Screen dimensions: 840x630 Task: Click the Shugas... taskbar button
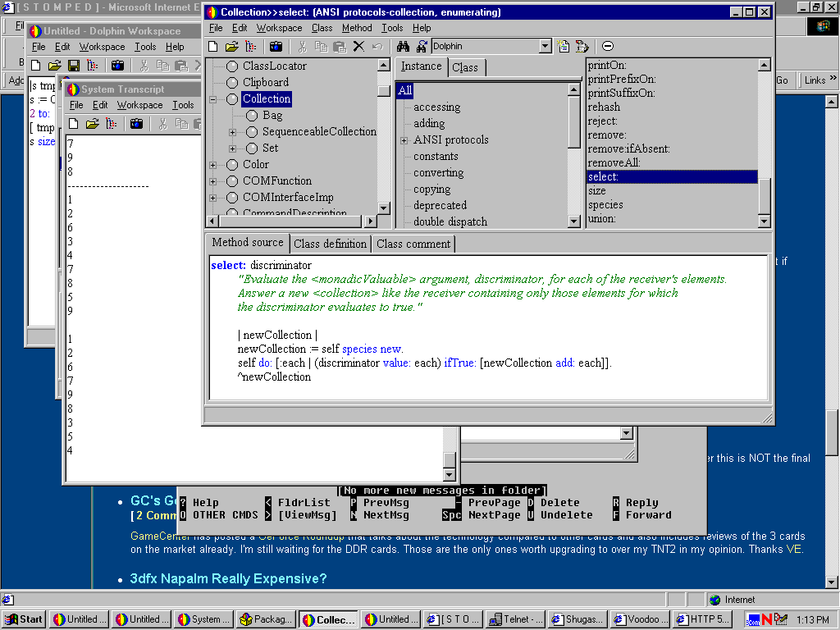tap(577, 619)
